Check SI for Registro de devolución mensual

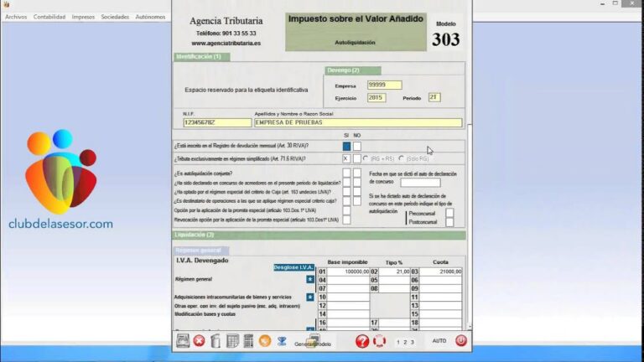click(346, 146)
